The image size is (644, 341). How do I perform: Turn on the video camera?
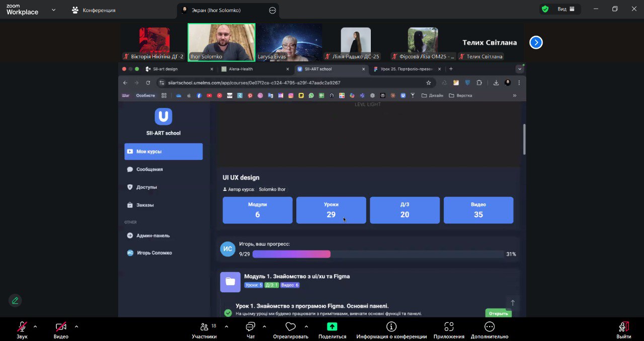pos(61,327)
